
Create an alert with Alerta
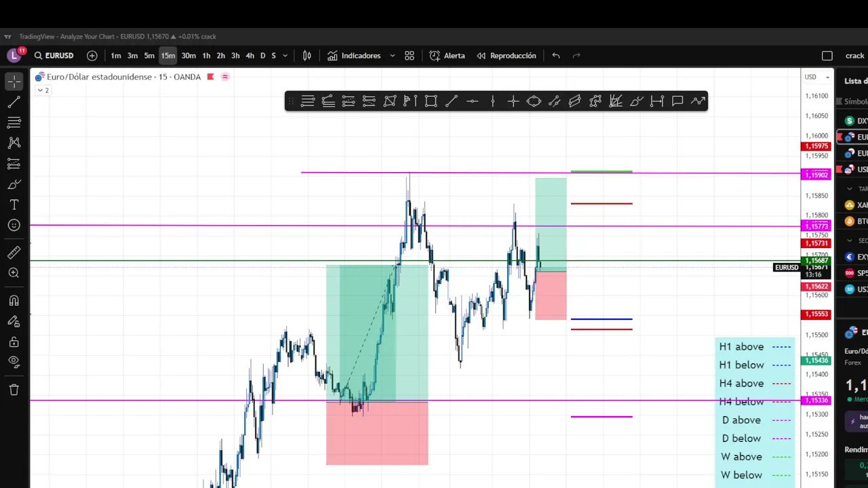[x=447, y=56]
